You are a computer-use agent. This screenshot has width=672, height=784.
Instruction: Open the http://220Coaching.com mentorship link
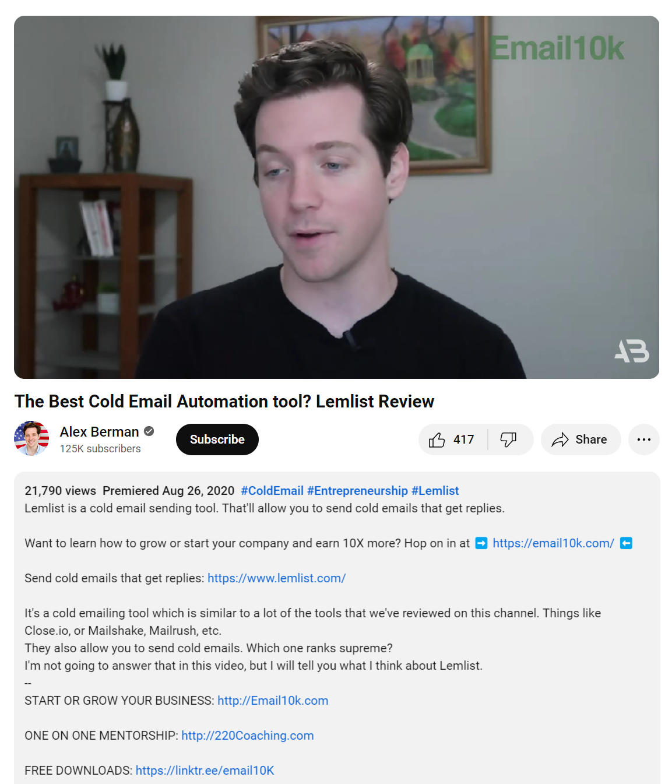coord(248,736)
